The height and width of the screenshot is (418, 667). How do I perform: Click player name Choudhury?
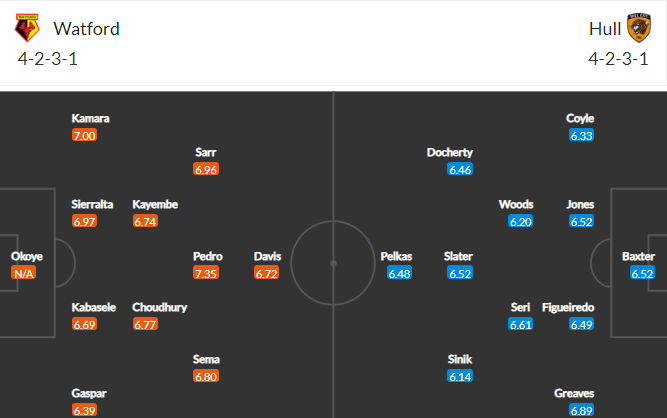point(160,307)
